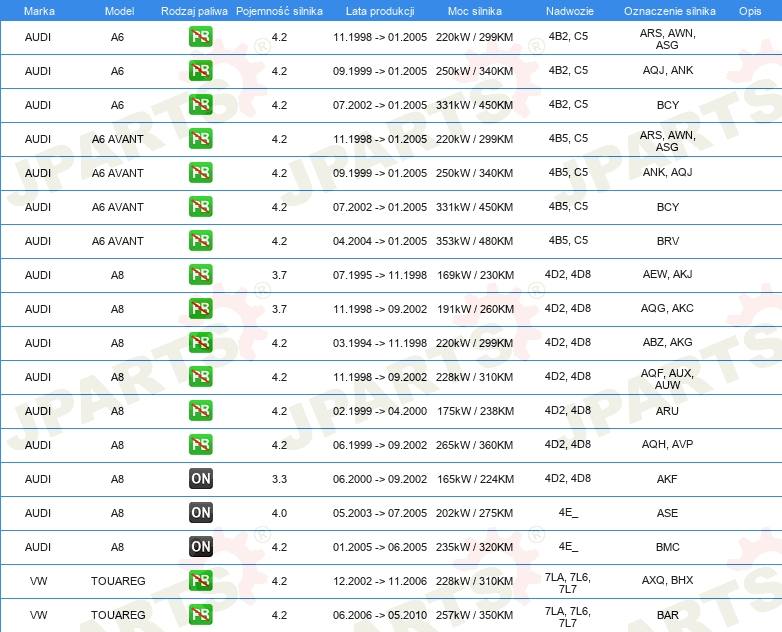Screen dimensions: 782x632
Task: Click petrol icon for A6 AVANT BRV row
Action: (200, 240)
